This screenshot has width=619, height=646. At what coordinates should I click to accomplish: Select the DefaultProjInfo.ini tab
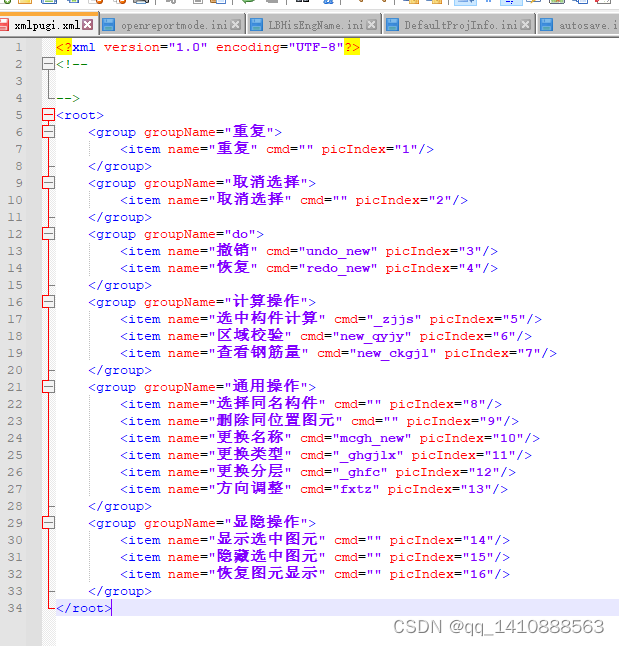click(x=460, y=25)
